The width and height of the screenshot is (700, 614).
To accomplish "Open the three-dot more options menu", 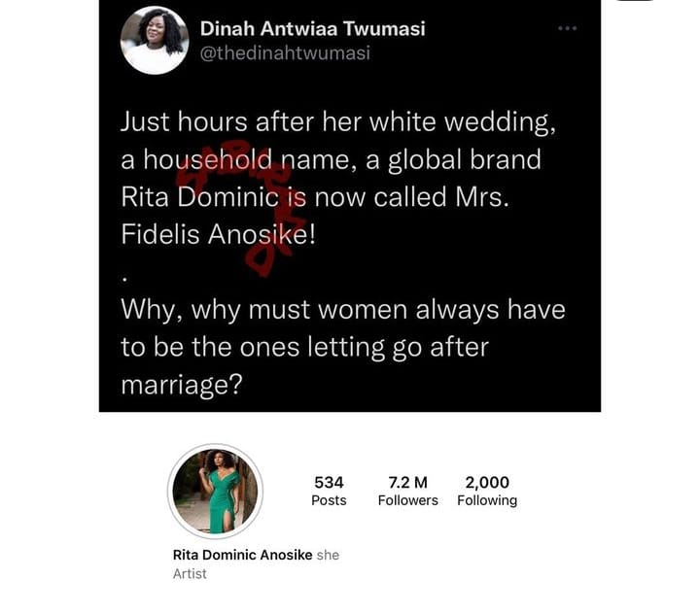I will [x=567, y=28].
